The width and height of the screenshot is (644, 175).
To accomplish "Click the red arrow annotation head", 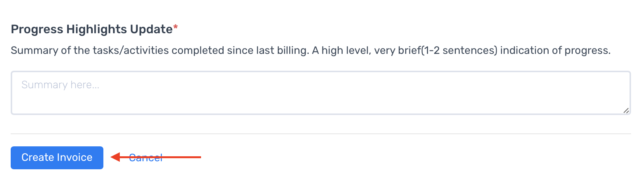I will (x=116, y=157).
